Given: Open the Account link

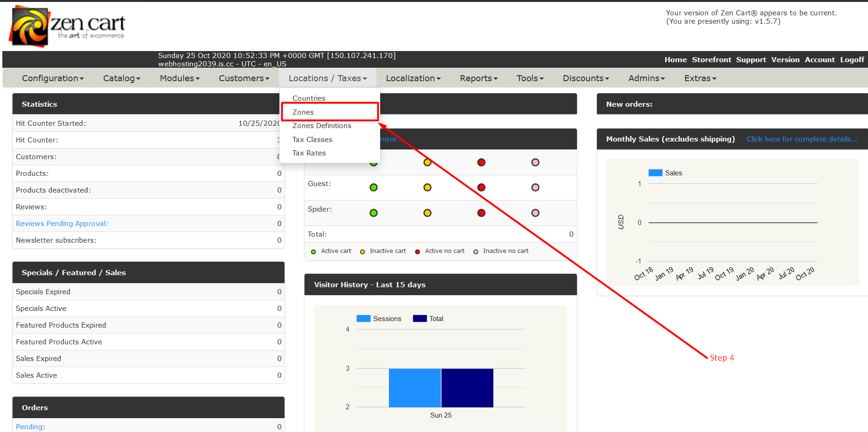Looking at the screenshot, I should click(x=820, y=60).
